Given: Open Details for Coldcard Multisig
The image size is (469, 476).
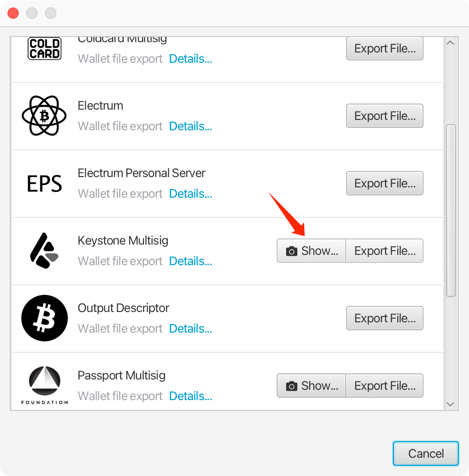Looking at the screenshot, I should (190, 59).
